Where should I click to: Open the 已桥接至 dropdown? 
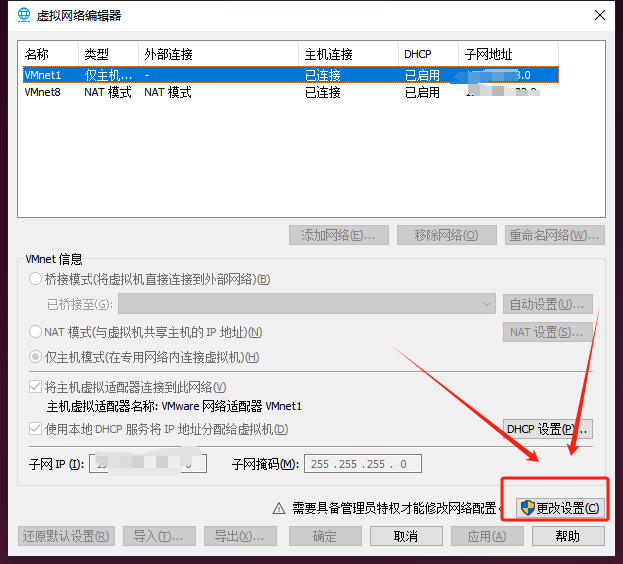pyautogui.click(x=307, y=304)
